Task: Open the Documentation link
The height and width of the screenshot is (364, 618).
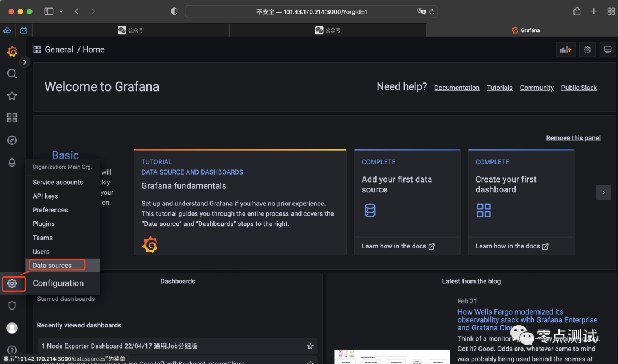Action: click(x=457, y=88)
